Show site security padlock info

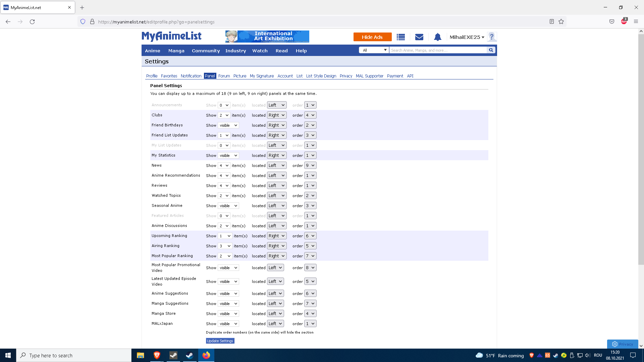[92, 22]
